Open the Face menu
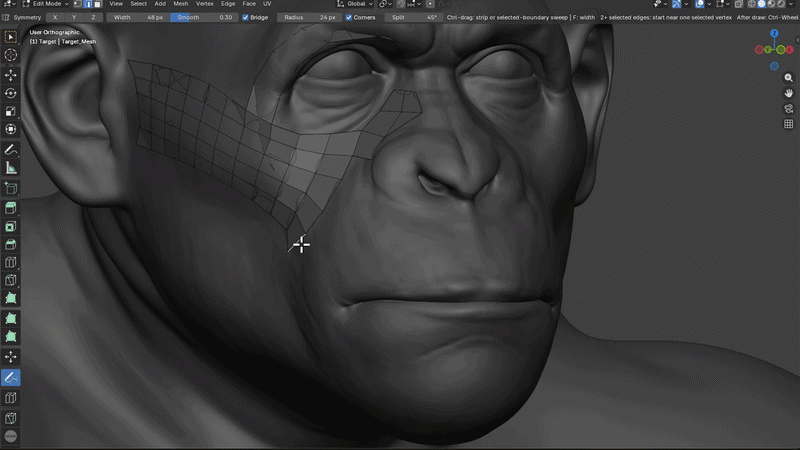The image size is (800, 450). point(248,4)
